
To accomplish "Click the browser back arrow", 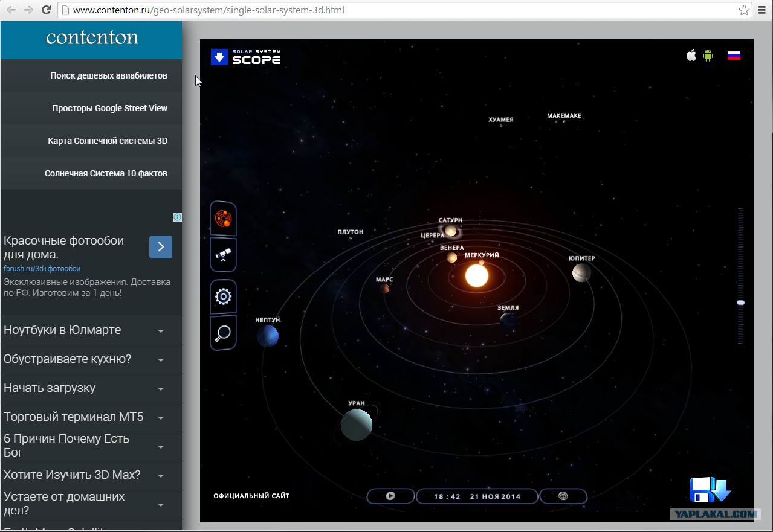I will pyautogui.click(x=11, y=10).
